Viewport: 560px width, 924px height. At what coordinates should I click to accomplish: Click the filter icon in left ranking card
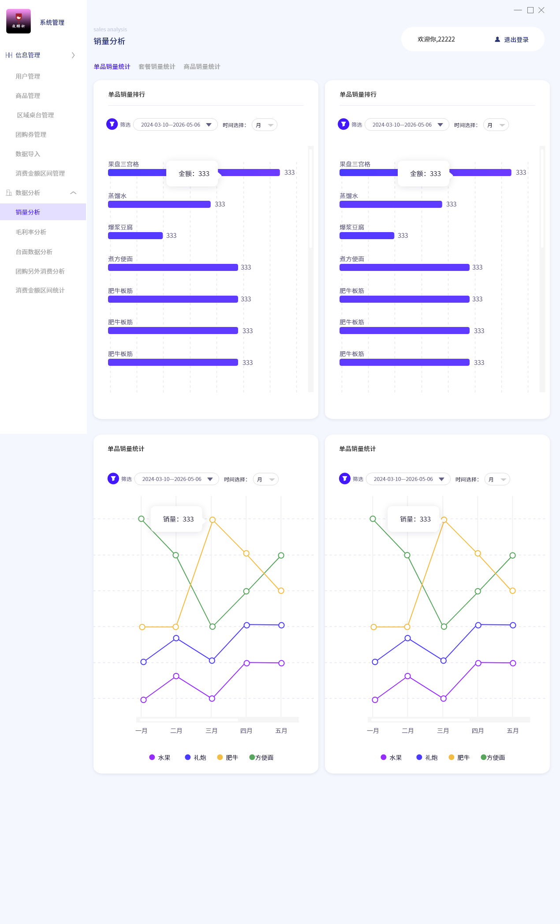click(x=112, y=124)
